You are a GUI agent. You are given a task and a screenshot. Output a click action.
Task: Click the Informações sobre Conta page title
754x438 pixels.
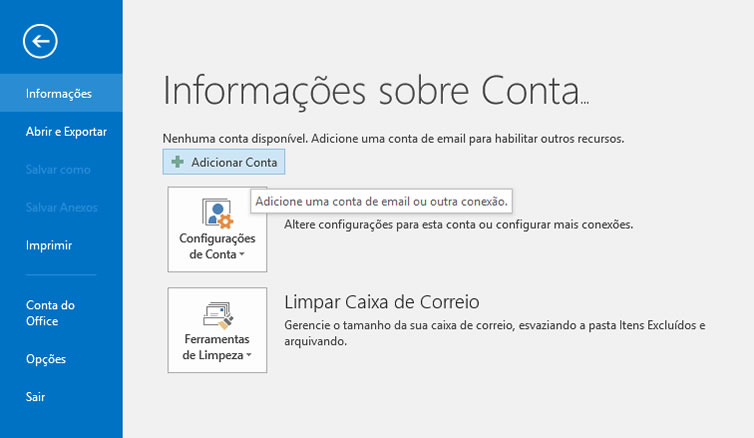click(x=376, y=90)
